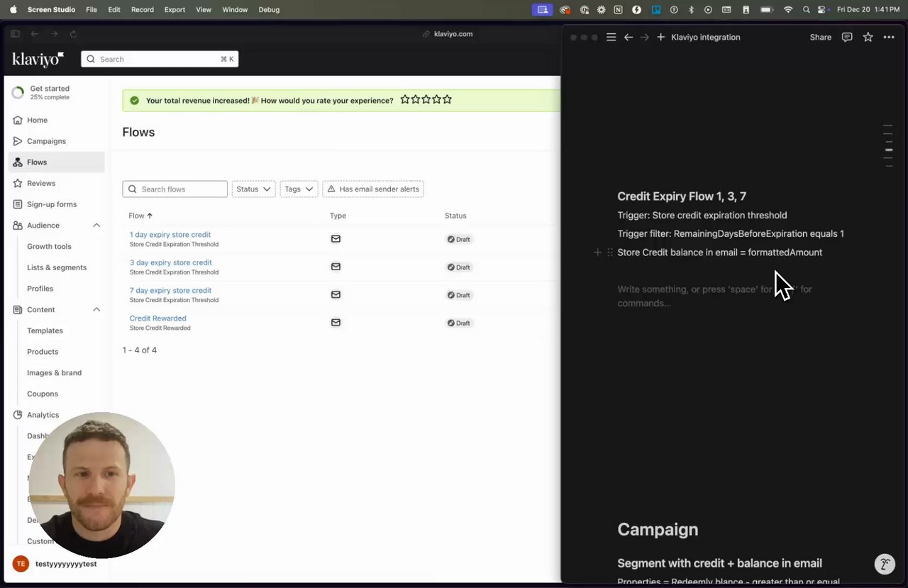Open Coupons under Content
908x588 pixels.
(x=43, y=394)
